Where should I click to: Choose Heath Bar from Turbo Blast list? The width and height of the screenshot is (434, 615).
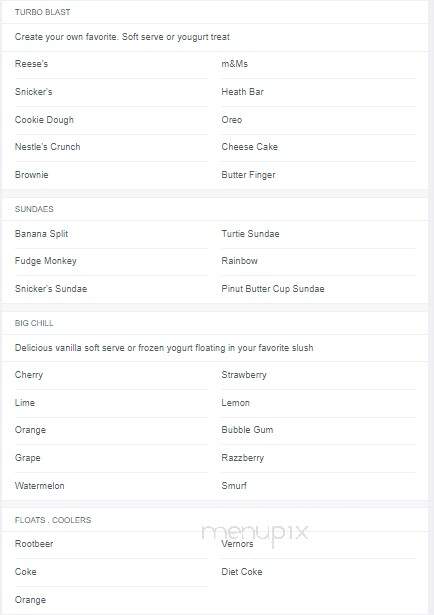[242, 92]
